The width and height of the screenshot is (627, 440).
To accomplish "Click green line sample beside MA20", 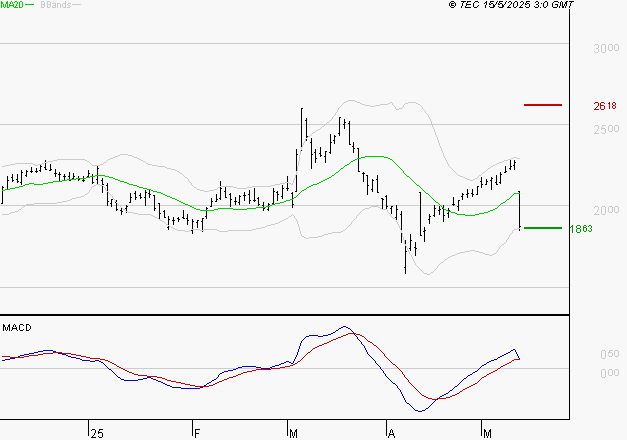I will tap(29, 5).
